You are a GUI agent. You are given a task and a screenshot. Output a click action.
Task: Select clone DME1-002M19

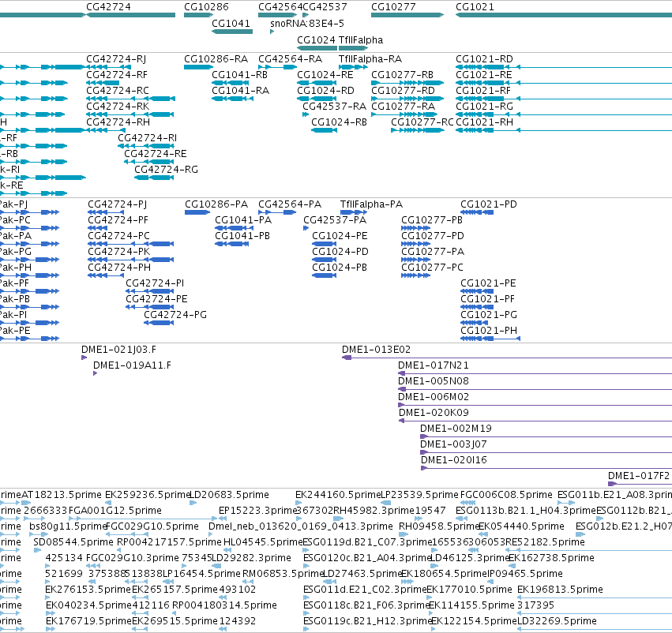coord(456,429)
